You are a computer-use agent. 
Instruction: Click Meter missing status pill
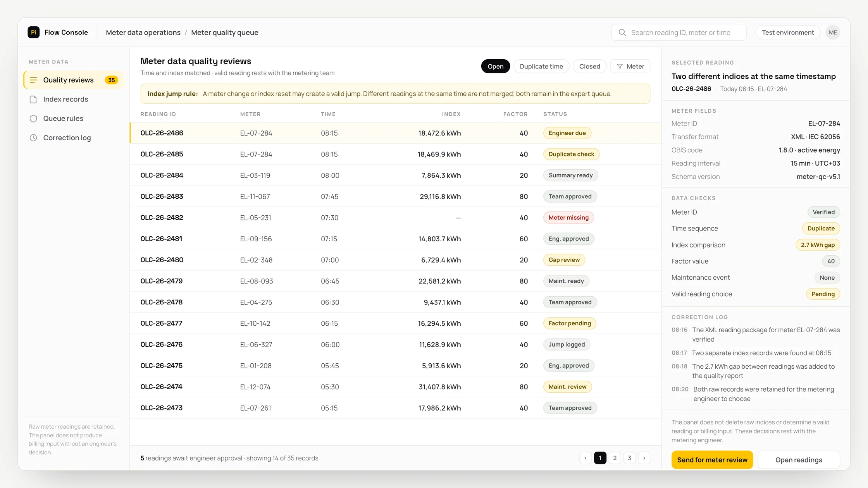tap(568, 218)
